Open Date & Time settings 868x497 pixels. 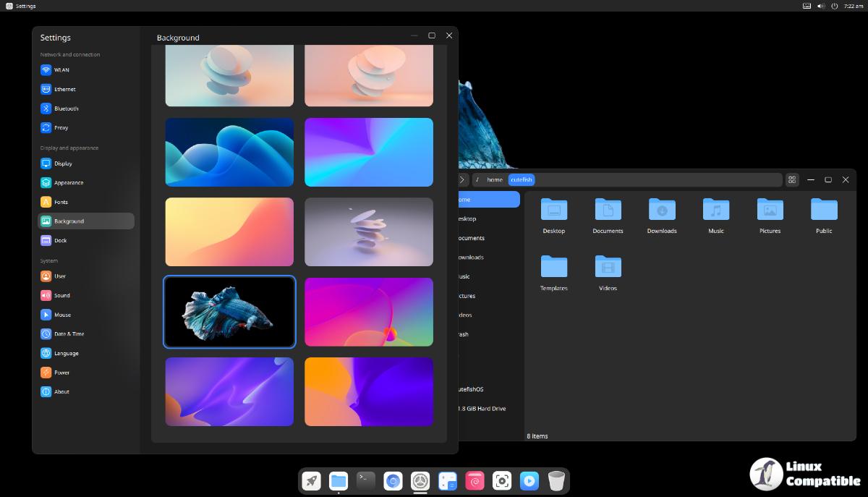(x=69, y=334)
